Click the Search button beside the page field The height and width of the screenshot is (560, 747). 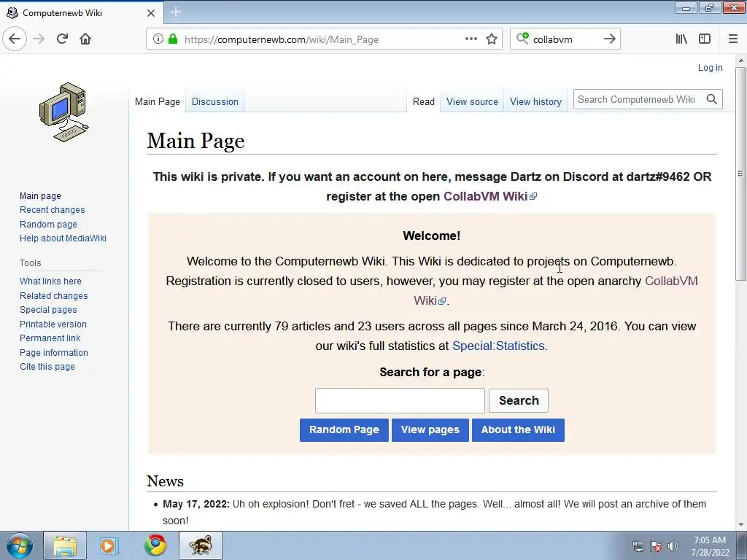coord(519,400)
